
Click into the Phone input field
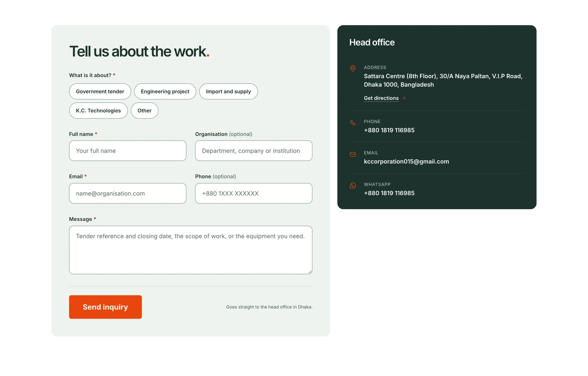click(254, 194)
